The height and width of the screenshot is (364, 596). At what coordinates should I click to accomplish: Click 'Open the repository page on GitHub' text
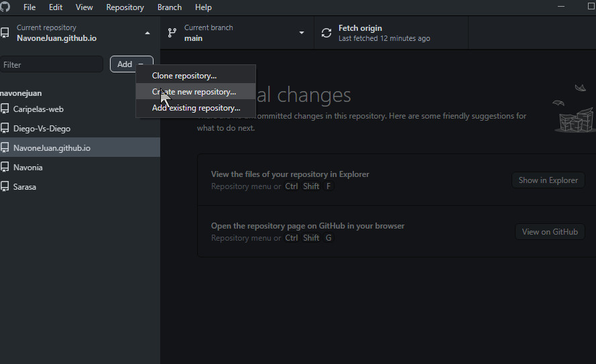pos(308,226)
